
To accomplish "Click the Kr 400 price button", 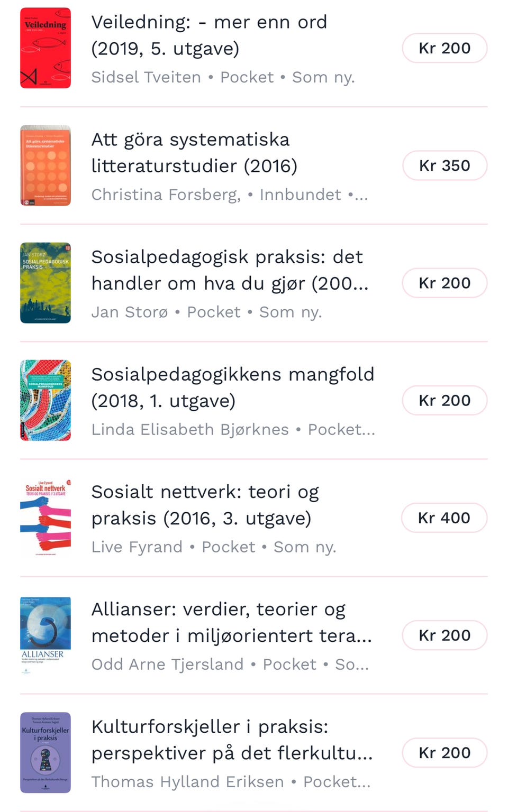I will pyautogui.click(x=444, y=518).
